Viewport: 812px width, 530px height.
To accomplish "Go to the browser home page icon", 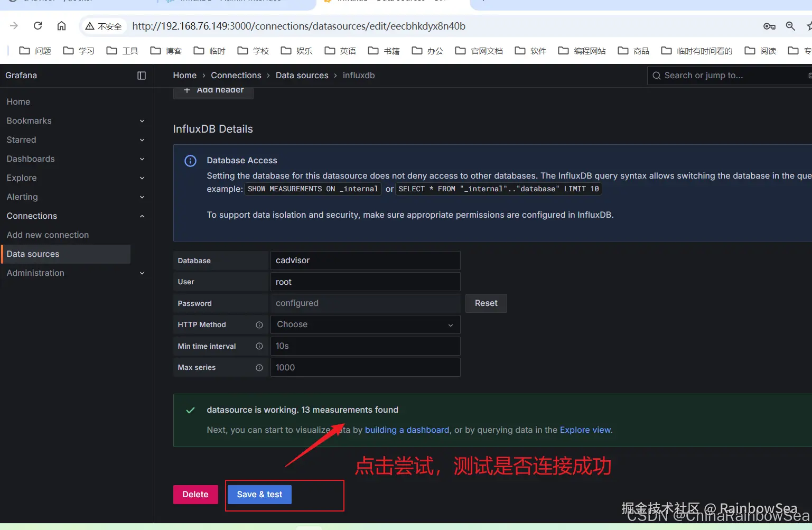I will pyautogui.click(x=62, y=26).
